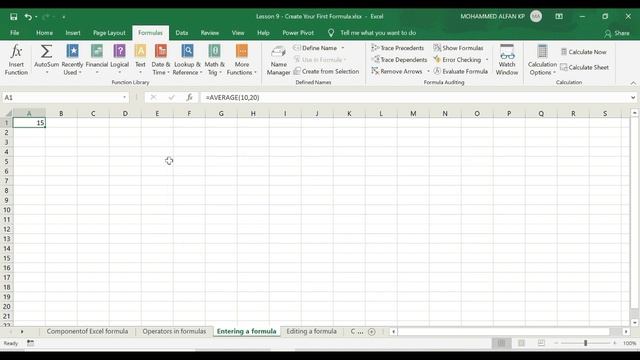Viewport: 640px width, 360px height.
Task: Expand the Remove Arrows dropdown arrow
Action: coord(428,71)
